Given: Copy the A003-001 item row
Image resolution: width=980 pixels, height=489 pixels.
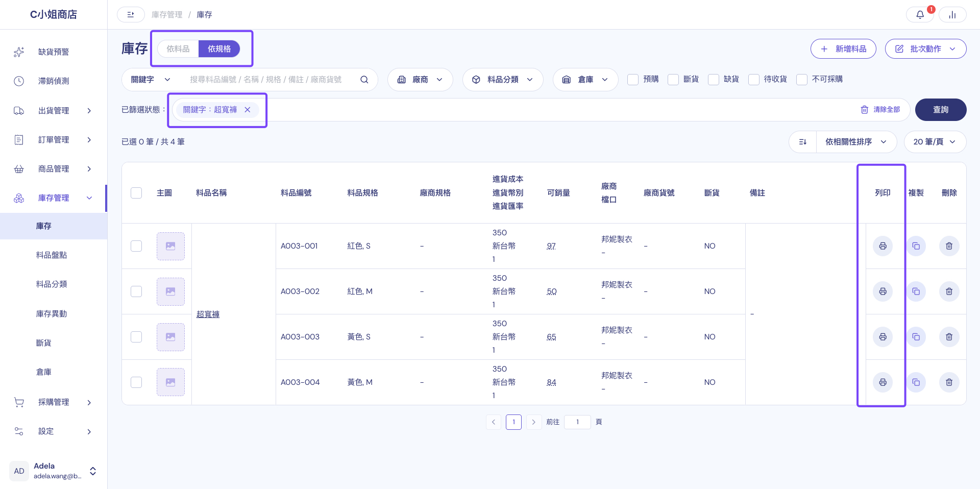Looking at the screenshot, I should (x=916, y=246).
